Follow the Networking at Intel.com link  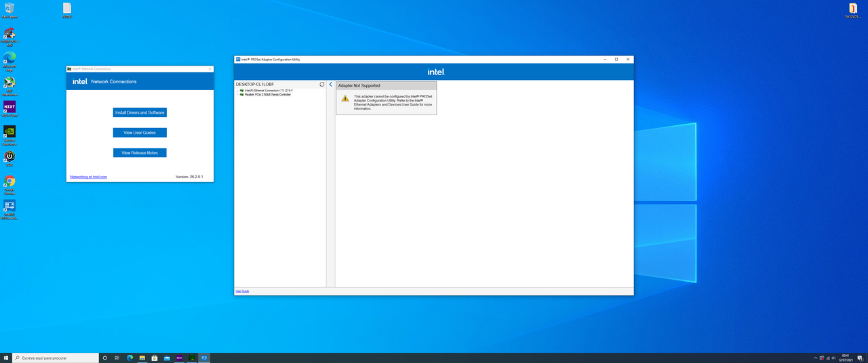coord(89,177)
